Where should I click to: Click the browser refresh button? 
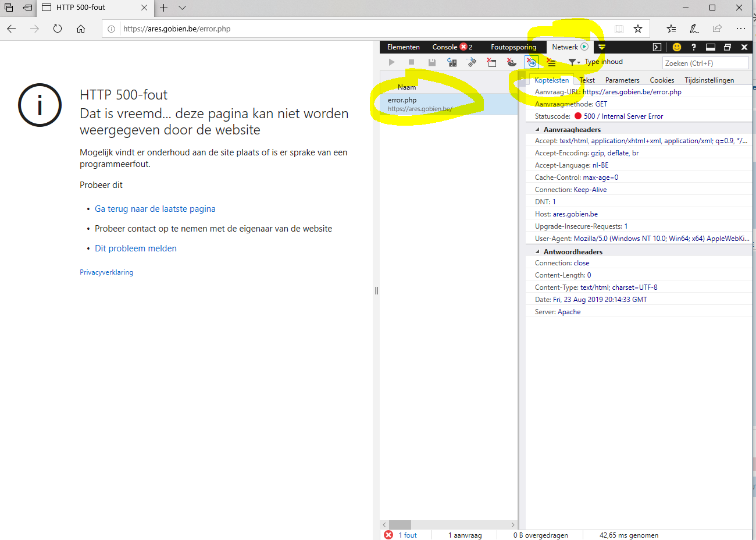tap(58, 29)
